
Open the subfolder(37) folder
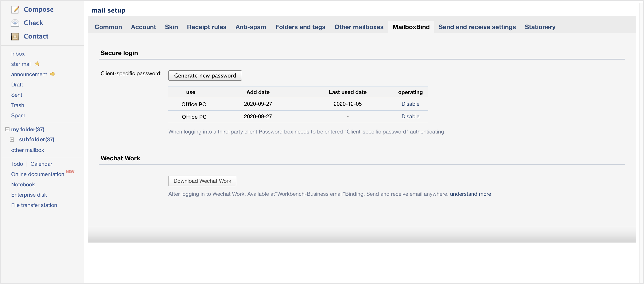tap(37, 139)
